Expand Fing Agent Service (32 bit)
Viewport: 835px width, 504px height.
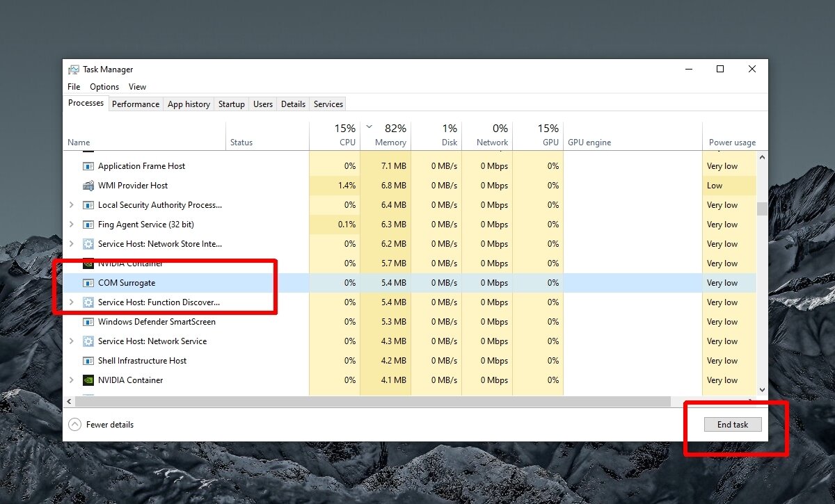[x=71, y=225]
